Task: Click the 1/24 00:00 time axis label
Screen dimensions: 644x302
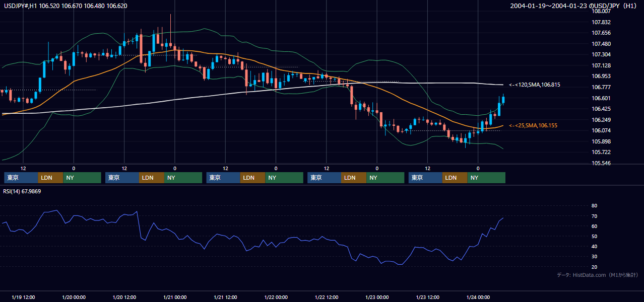Action: [478, 297]
